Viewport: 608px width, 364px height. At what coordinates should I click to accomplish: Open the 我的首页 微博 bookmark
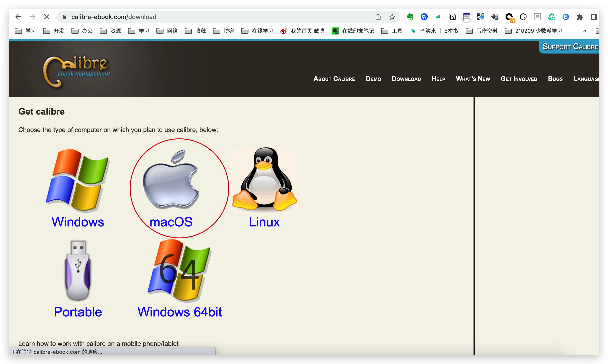pyautogui.click(x=302, y=31)
